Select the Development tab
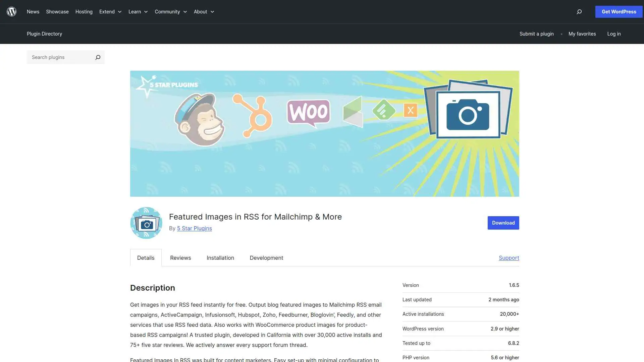Image resolution: width=644 pixels, height=362 pixels. pos(266,258)
